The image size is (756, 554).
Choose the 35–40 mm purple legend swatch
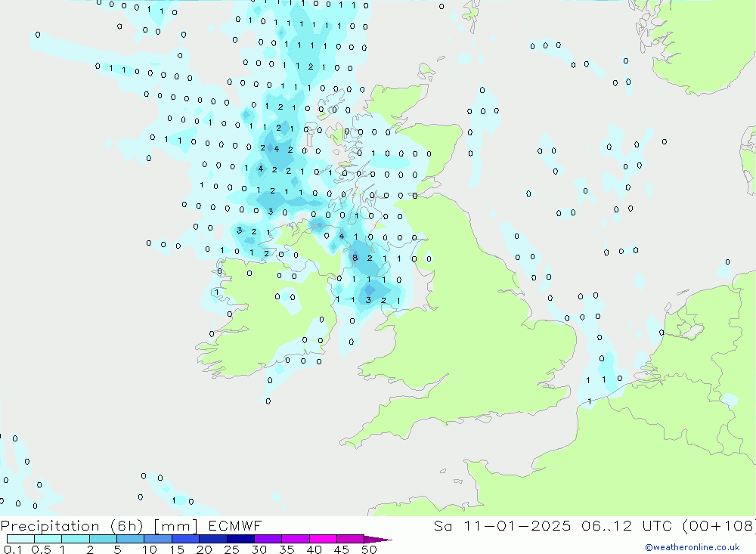pos(296,539)
